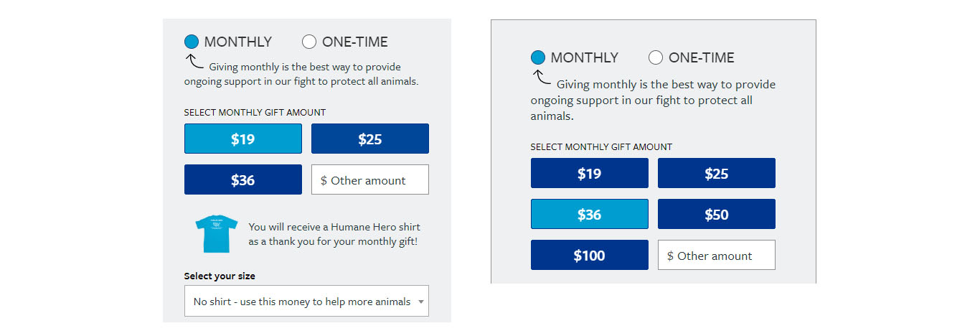Select the dark blue $36 in left form
This screenshot has height=336, width=980.
(243, 179)
